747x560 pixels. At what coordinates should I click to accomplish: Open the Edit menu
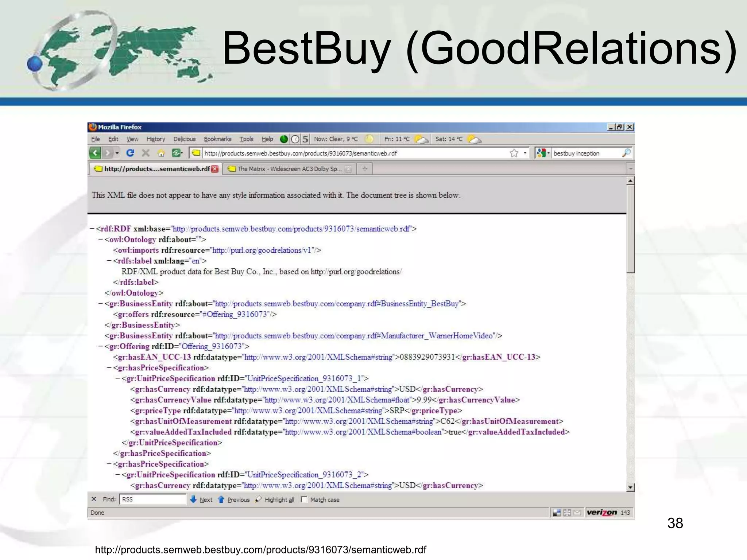click(113, 139)
